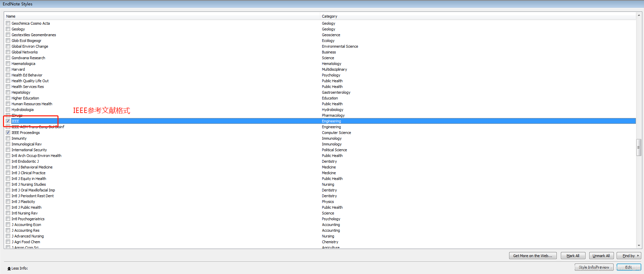Viewport: 644px width, 274px height.
Task: Sort by the Name column header
Action: (x=162, y=16)
